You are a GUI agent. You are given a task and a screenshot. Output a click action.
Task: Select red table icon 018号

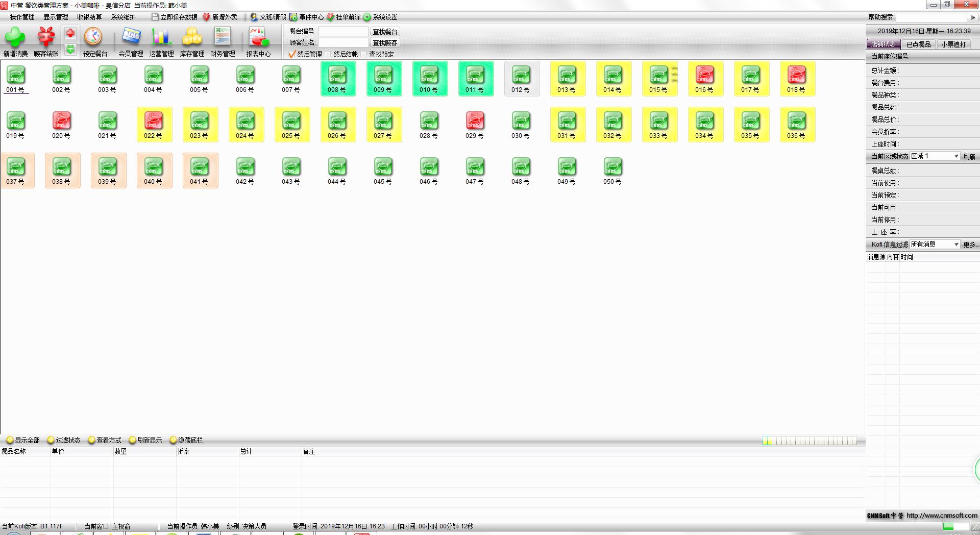(797, 79)
